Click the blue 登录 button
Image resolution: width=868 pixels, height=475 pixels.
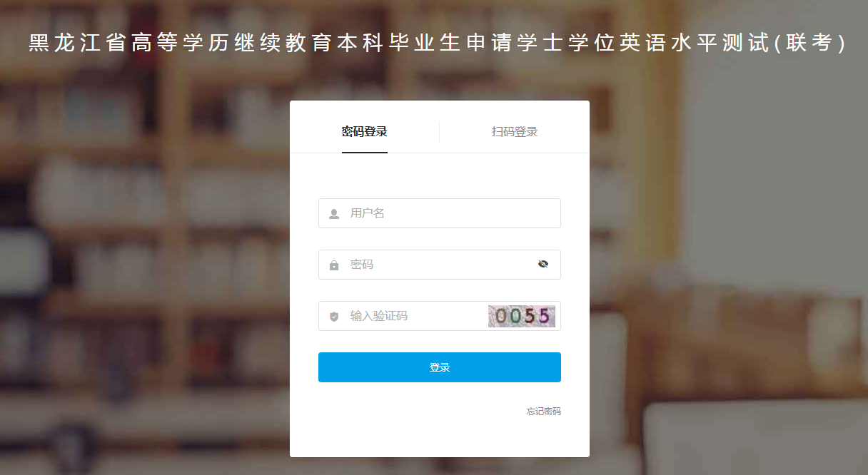[x=440, y=367]
